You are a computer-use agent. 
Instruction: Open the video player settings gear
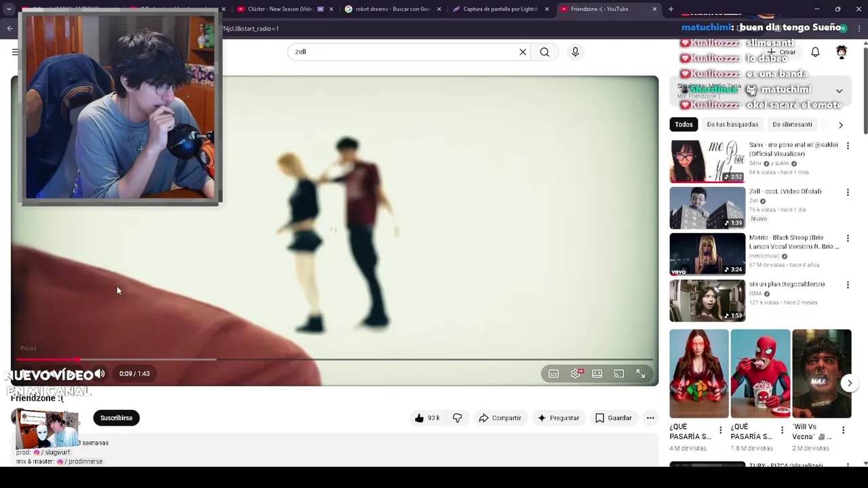click(576, 373)
